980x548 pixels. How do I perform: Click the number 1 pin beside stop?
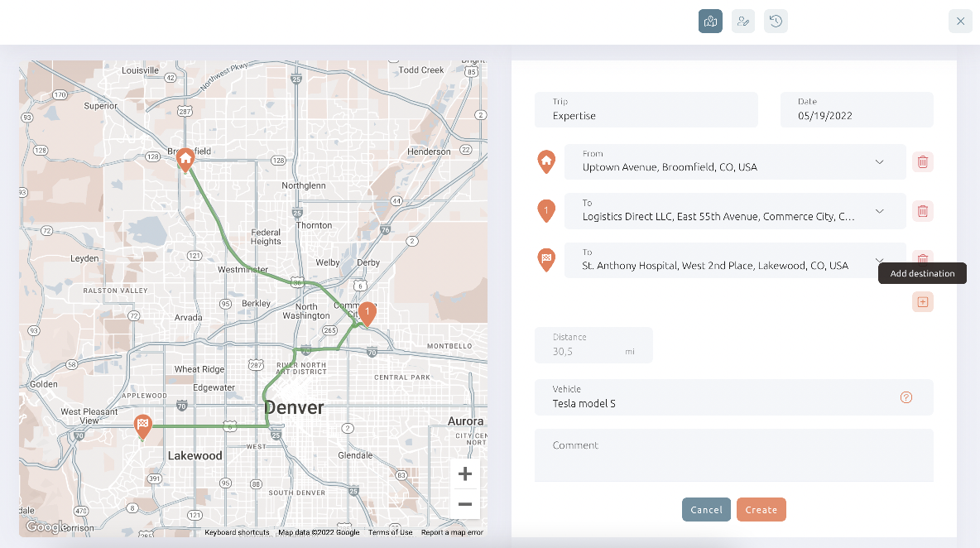546,211
